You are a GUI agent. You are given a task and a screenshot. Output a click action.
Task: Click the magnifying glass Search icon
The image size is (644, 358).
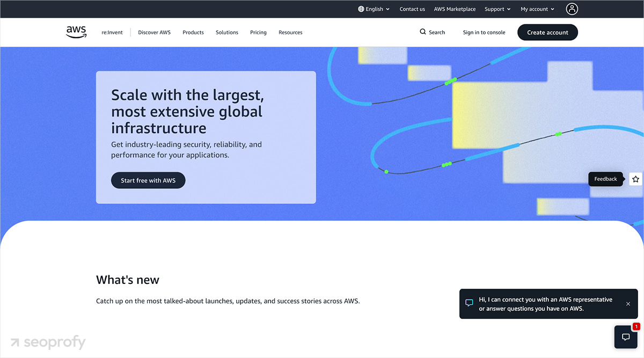(x=423, y=32)
